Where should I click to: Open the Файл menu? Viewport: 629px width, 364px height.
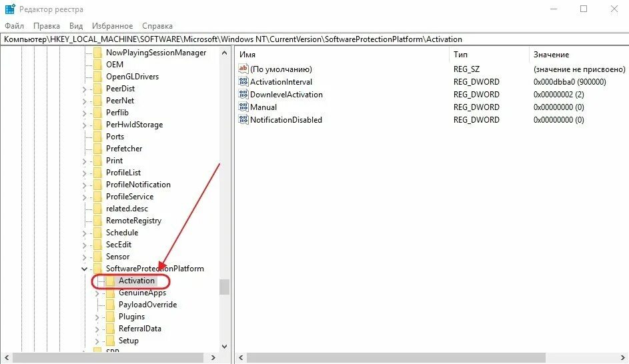(15, 25)
